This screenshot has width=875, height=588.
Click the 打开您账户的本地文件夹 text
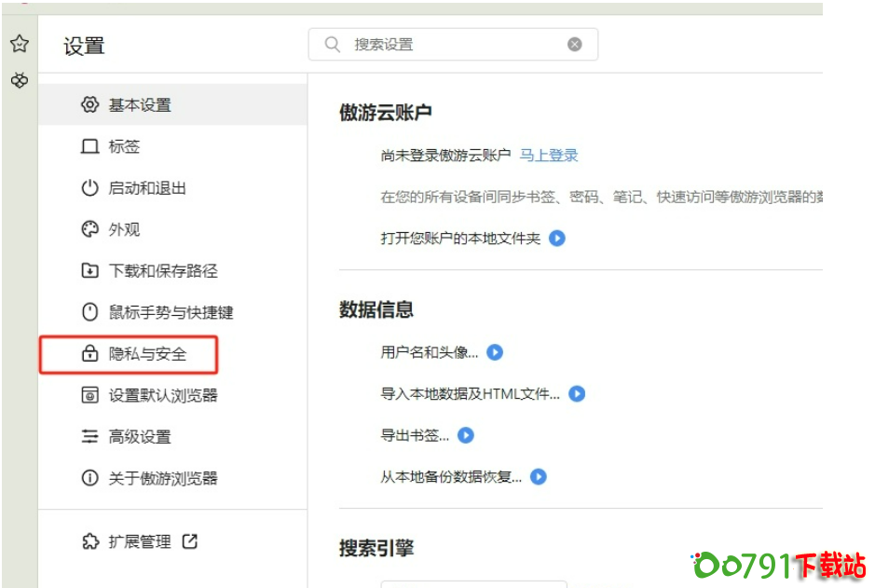pyautogui.click(x=461, y=239)
